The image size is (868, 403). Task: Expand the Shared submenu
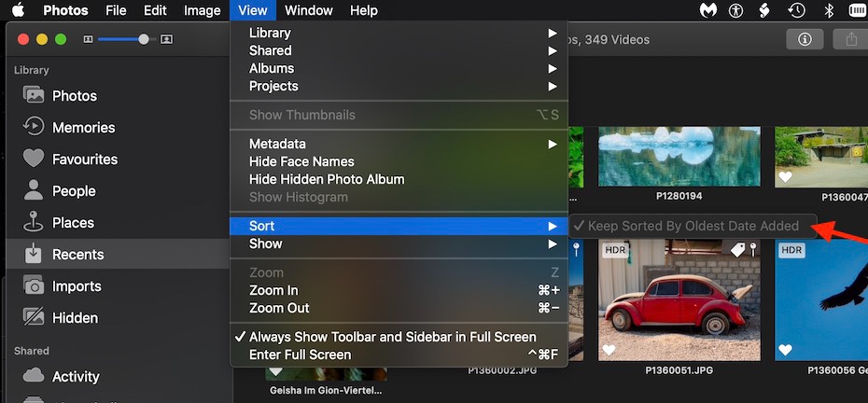(x=399, y=50)
